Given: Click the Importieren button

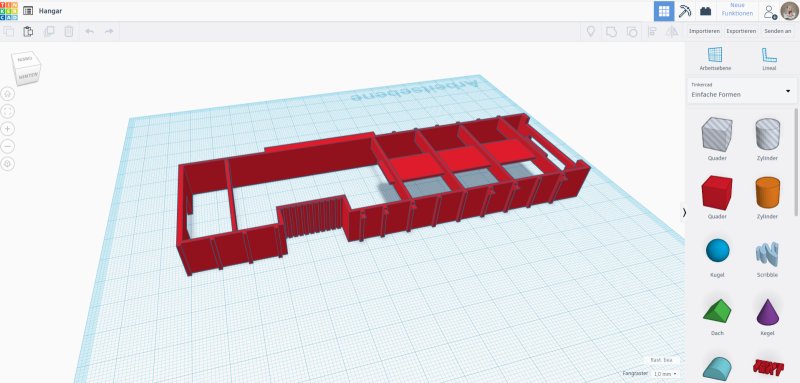Looking at the screenshot, I should [x=704, y=31].
